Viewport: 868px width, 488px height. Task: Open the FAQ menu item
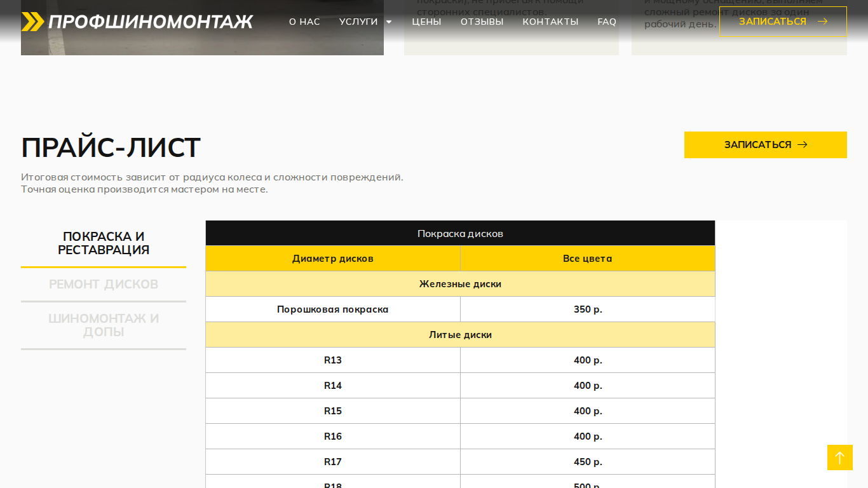607,22
